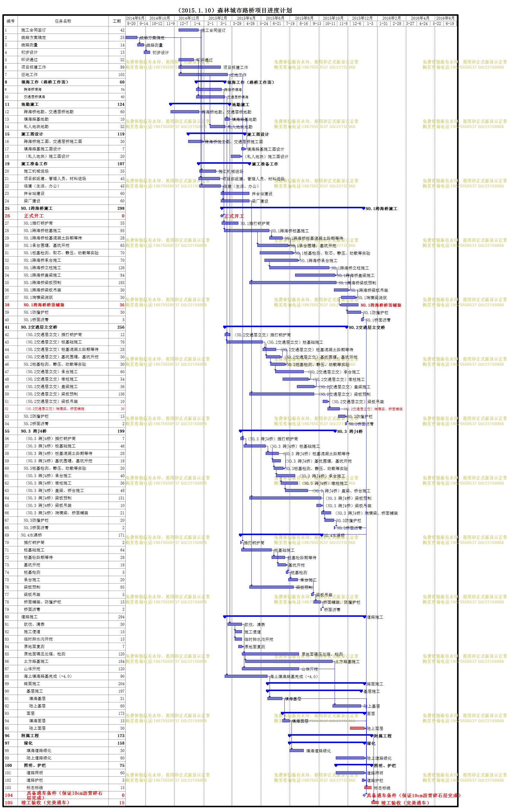Select red NO.1跨海桥桥面铺装 in the task name column
This screenshot has height=812, width=507.
pyautogui.click(x=44, y=305)
